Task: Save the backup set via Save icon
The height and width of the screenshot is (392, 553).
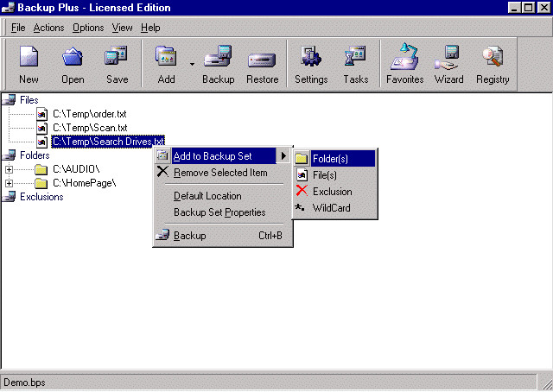Action: tap(117, 64)
